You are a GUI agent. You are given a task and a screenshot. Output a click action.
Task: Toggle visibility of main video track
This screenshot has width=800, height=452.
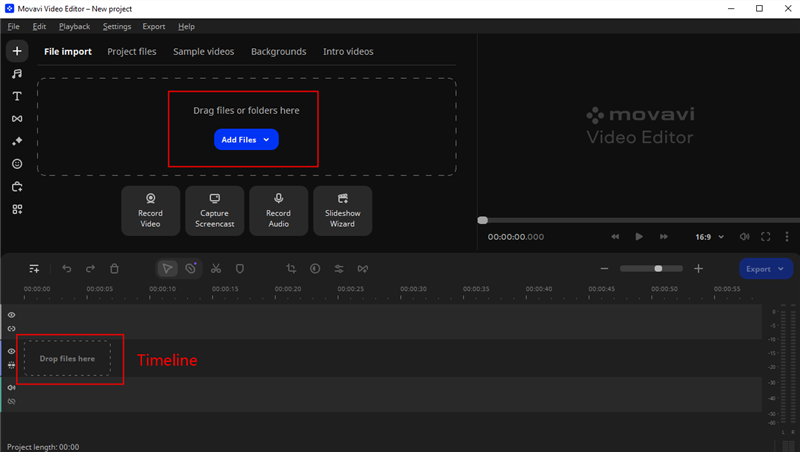coord(11,351)
